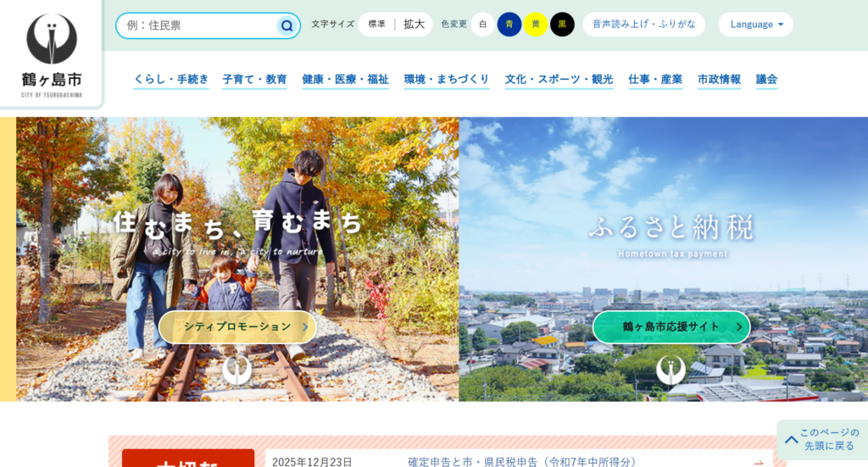Open the 確定申告と市・県民税申告 news link

[x=521, y=462]
